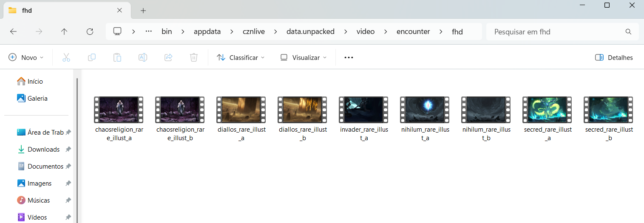644x223 pixels.
Task: Click the pin next to Vídeos
Action: click(x=68, y=217)
